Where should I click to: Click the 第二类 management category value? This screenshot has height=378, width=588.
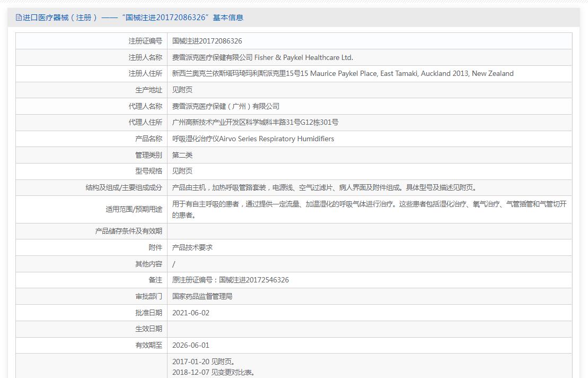[x=182, y=155]
